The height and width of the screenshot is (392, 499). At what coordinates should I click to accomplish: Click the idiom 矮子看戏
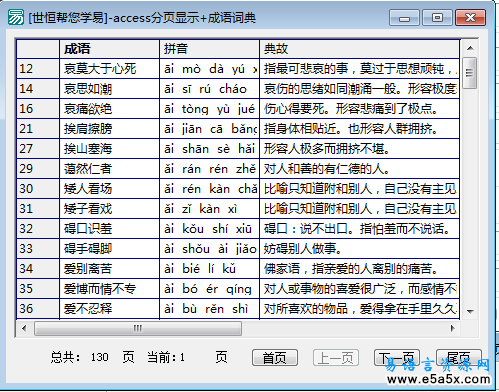click(x=109, y=209)
